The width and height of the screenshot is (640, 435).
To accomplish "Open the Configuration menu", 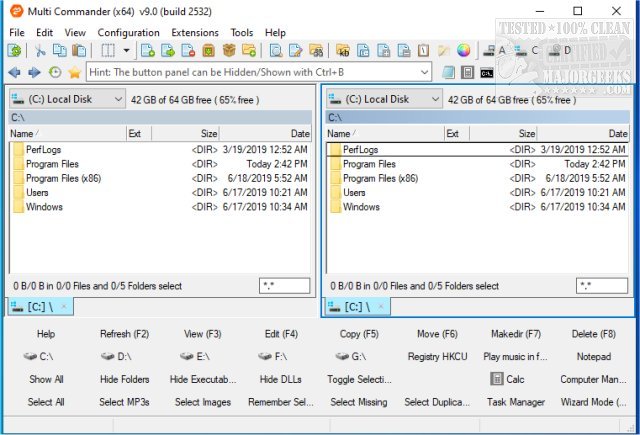I will 129,33.
